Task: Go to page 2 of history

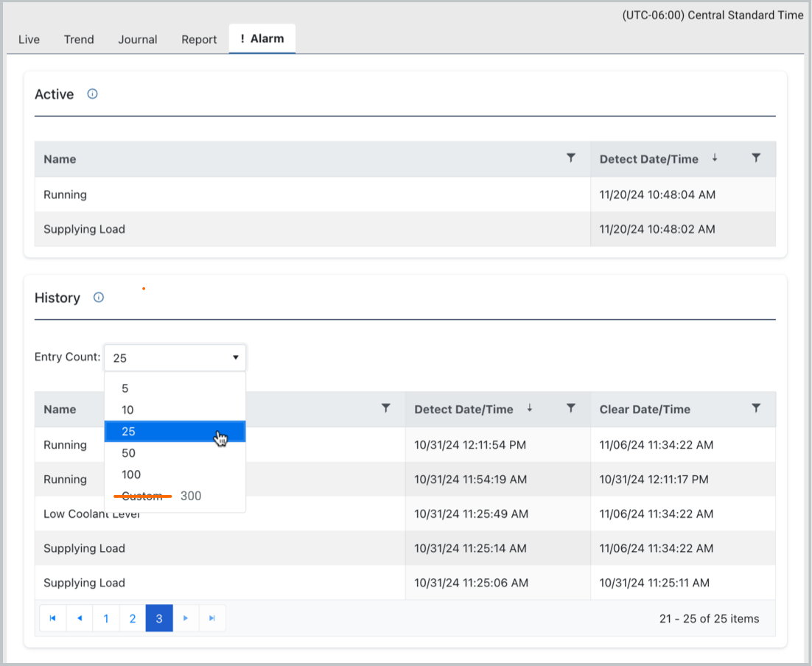Action: (133, 619)
